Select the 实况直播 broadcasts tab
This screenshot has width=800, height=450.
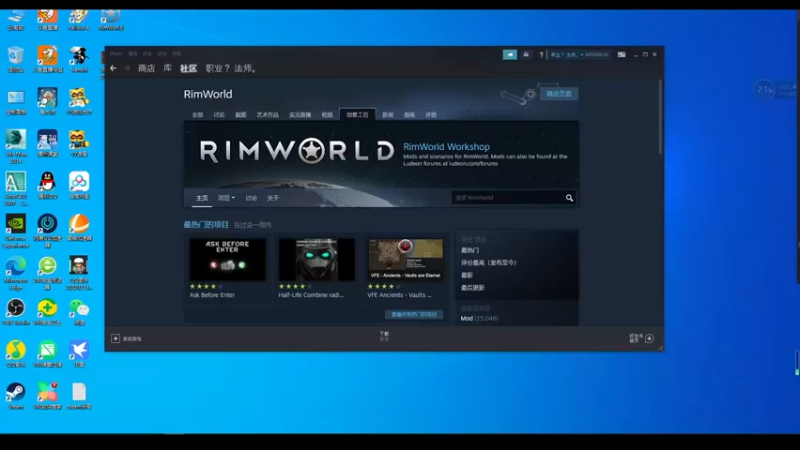click(x=300, y=115)
